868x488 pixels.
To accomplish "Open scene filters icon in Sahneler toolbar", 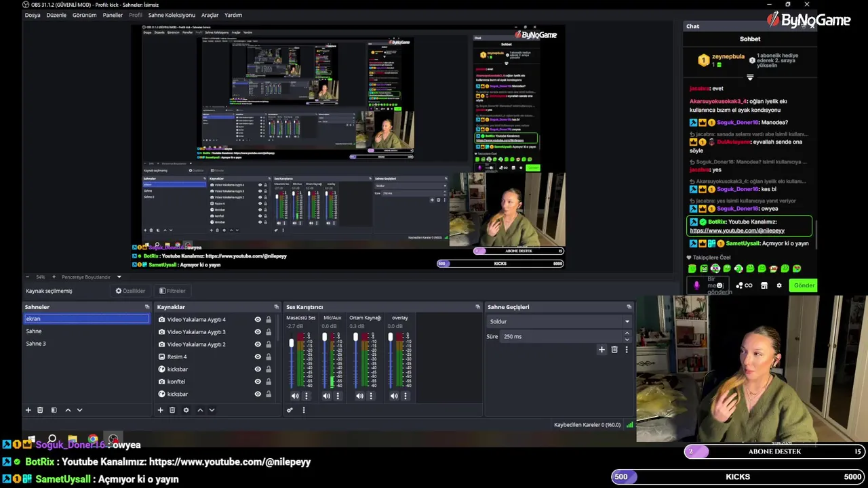I will (54, 410).
